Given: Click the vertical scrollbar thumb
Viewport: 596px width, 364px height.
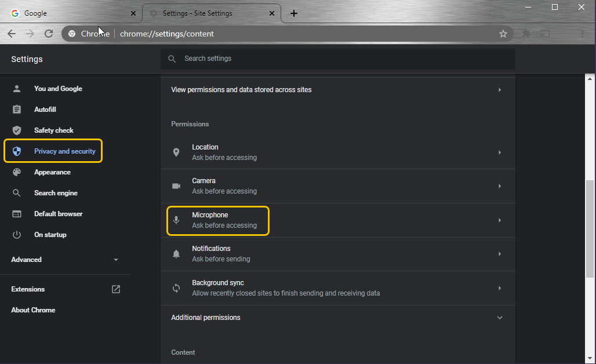Looking at the screenshot, I should click(590, 229).
